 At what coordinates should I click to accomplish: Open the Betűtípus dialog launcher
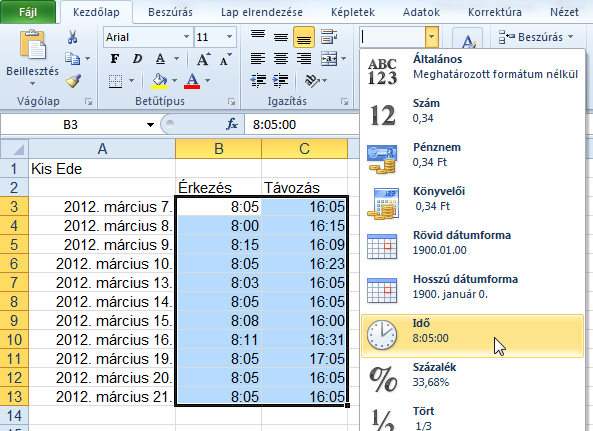pos(231,101)
